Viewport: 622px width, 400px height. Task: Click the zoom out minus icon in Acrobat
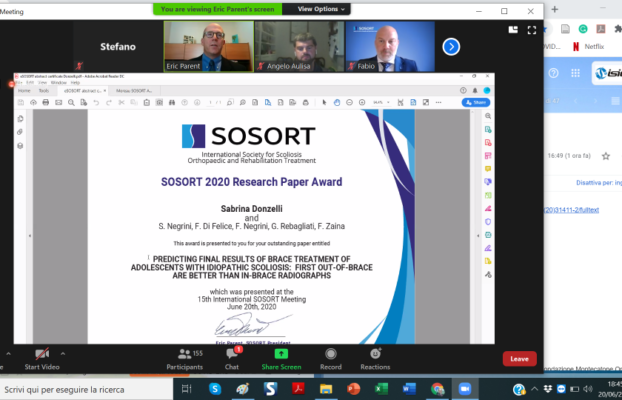(x=349, y=102)
